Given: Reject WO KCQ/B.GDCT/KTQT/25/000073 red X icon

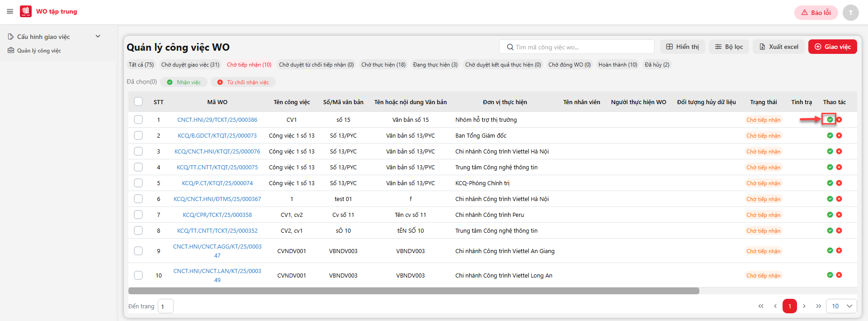Looking at the screenshot, I should [x=839, y=135].
